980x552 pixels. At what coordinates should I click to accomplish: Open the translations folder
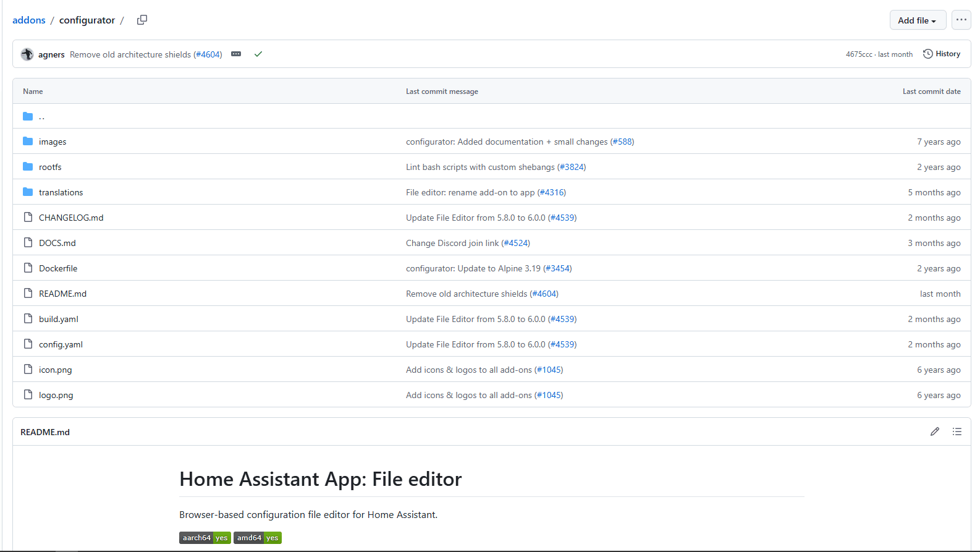point(61,193)
